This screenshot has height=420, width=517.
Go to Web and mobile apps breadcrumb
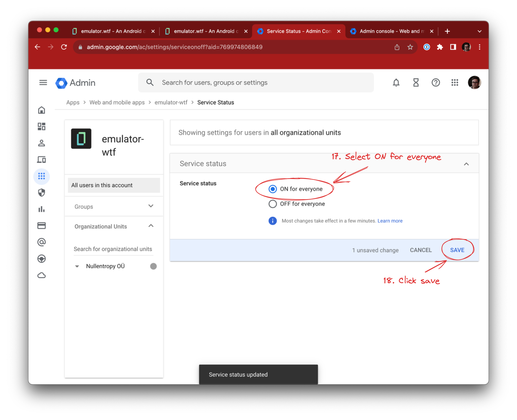coord(117,103)
